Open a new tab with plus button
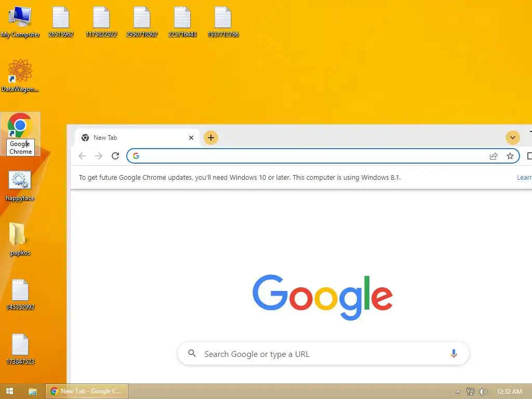532x399 pixels. pyautogui.click(x=211, y=138)
